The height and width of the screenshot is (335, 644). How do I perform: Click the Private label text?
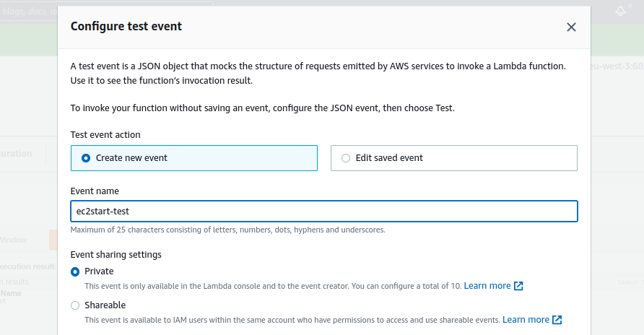99,271
